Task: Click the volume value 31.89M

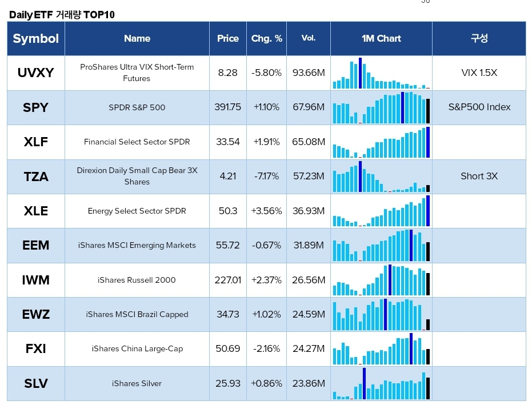Action: tap(309, 245)
